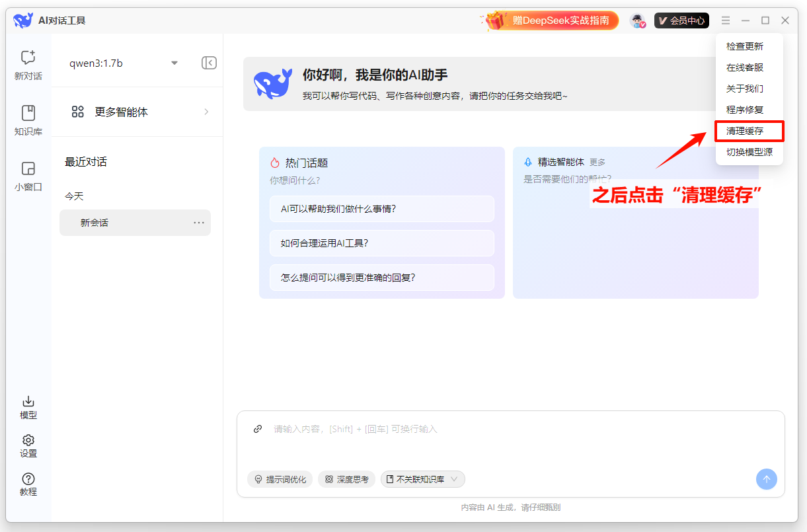Open the 小窗口 mini window mode
This screenshot has width=807, height=532.
[28, 176]
